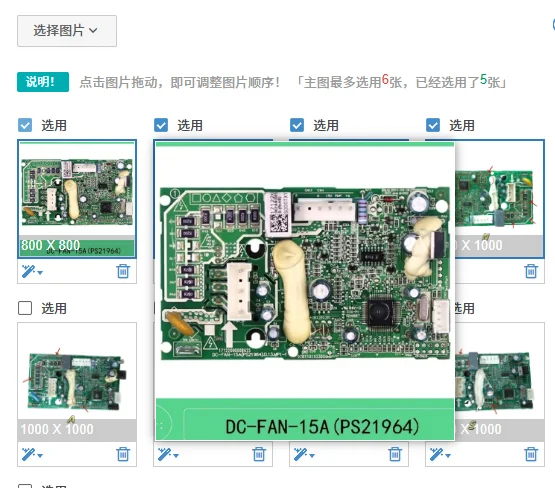Uncheck the second 选用 checkbox in top row
The image size is (555, 488).
[x=161, y=125]
